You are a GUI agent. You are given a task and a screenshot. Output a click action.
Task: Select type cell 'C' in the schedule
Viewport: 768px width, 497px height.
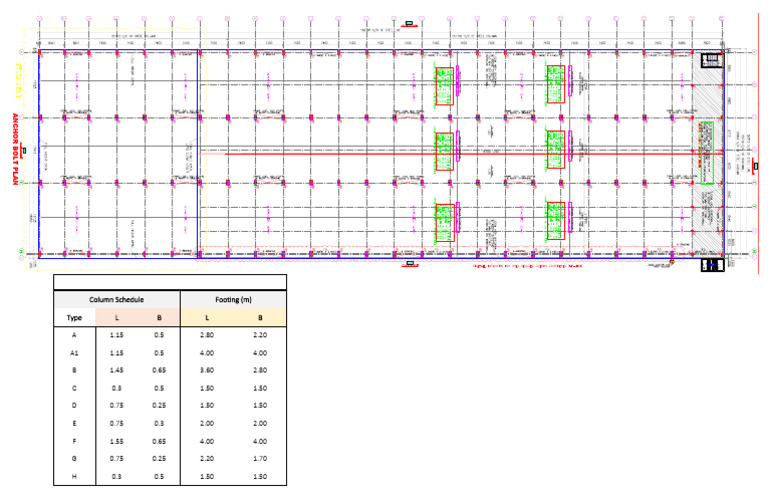click(74, 388)
